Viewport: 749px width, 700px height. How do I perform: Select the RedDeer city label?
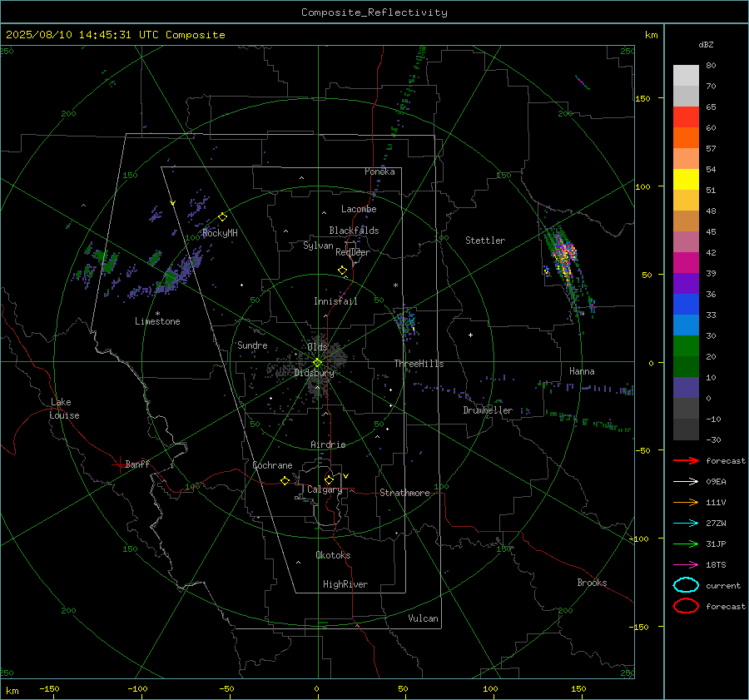click(x=353, y=252)
